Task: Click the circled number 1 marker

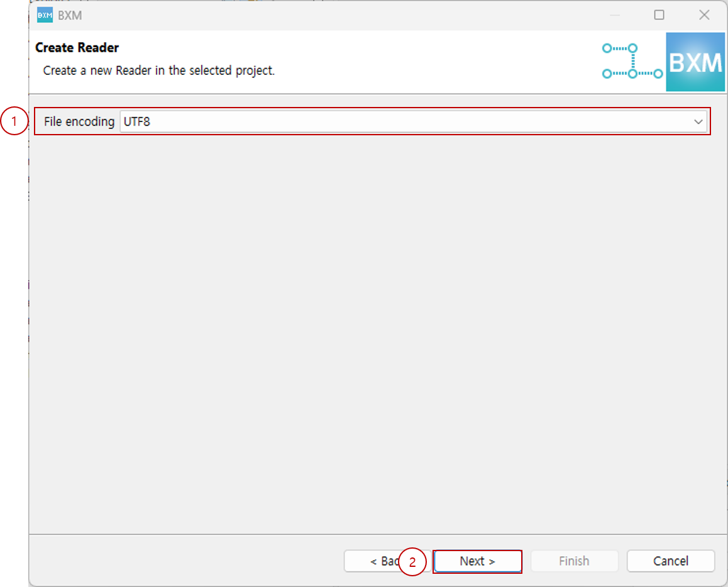Action: 14,122
